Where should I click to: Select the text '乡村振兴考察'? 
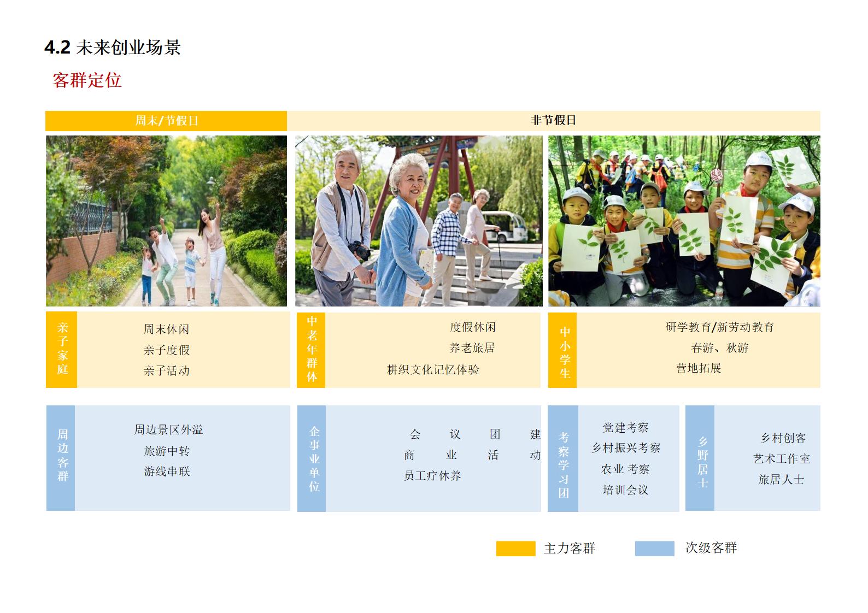[x=626, y=448]
